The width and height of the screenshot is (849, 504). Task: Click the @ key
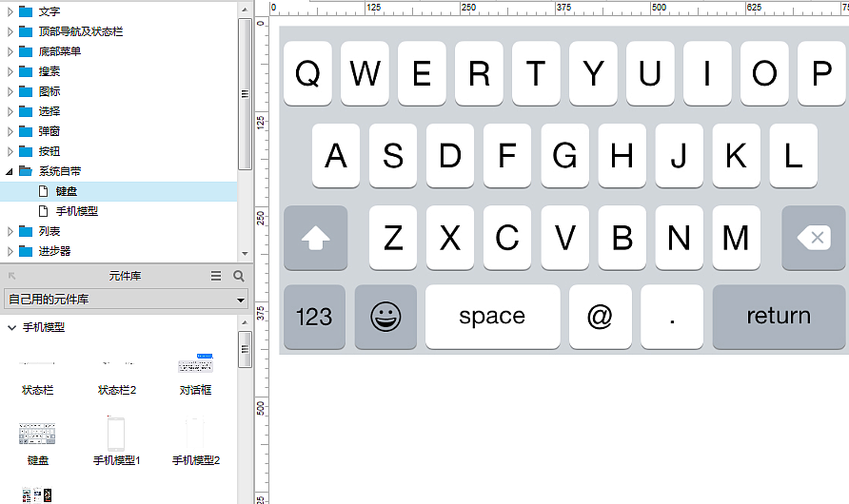pos(601,317)
